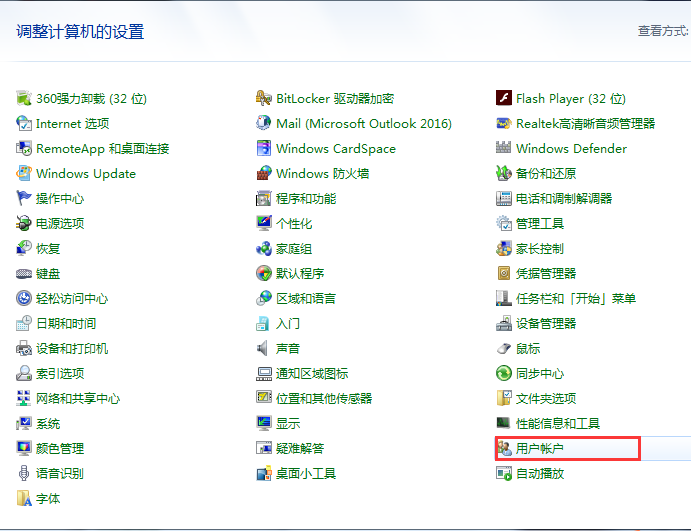
Task: Open the 入门 icon
Action: pos(264,323)
